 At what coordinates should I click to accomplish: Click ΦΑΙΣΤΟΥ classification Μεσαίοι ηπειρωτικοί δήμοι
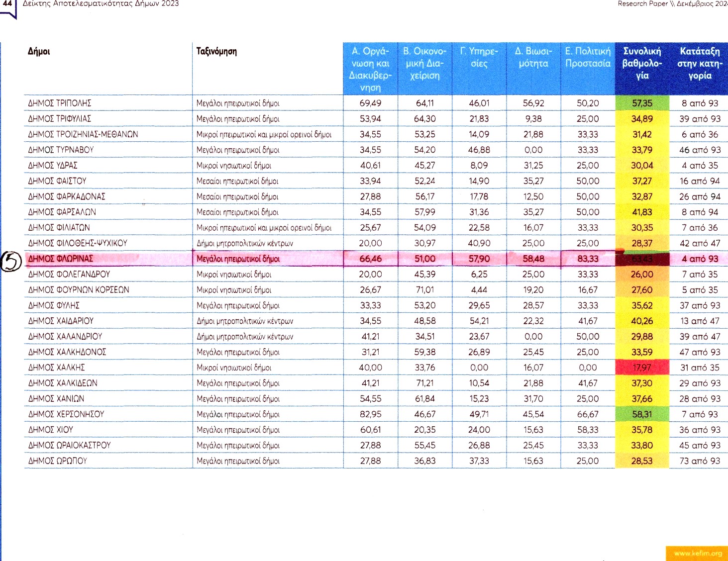tap(237, 181)
